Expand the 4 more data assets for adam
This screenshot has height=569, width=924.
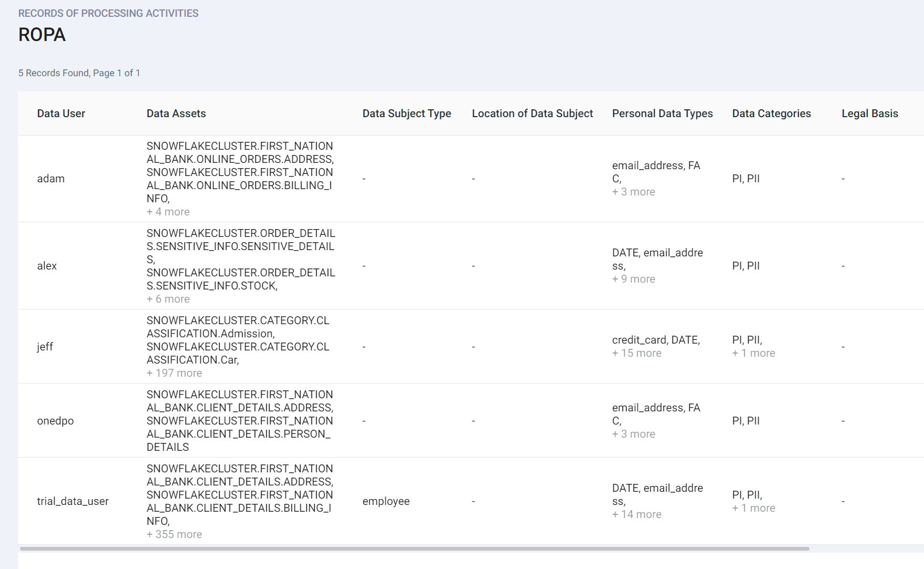168,211
